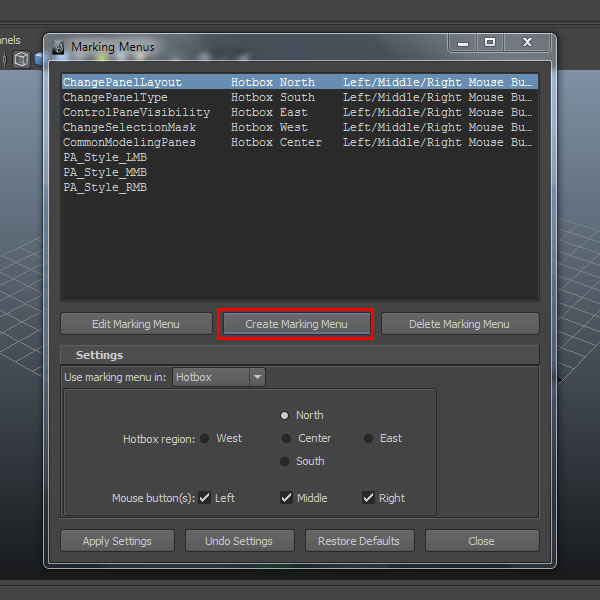
Task: Click the Maya icon in Marking Menus title bar
Action: click(x=58, y=47)
